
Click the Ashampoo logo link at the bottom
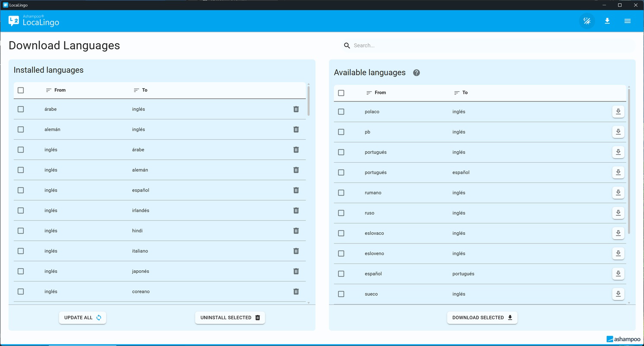pyautogui.click(x=623, y=339)
